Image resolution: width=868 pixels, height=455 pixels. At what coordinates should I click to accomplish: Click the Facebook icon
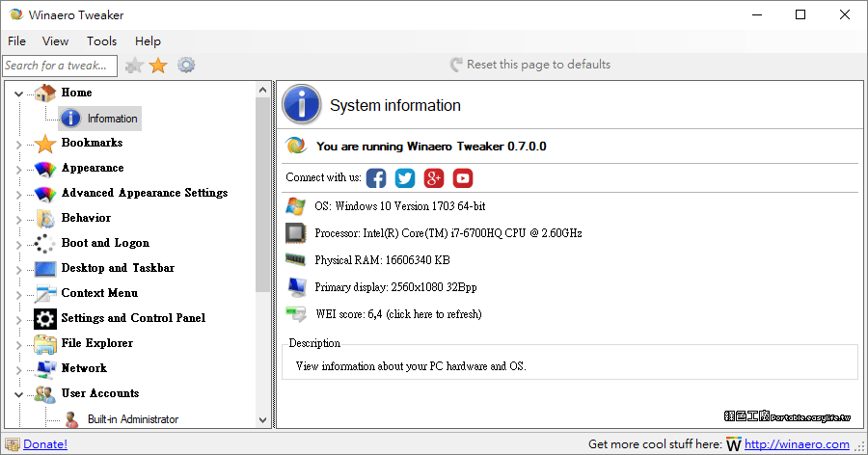point(376,178)
